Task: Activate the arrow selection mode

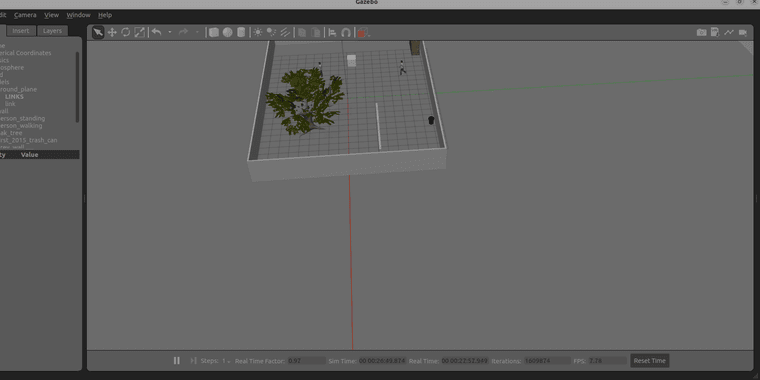Action: 98,32
